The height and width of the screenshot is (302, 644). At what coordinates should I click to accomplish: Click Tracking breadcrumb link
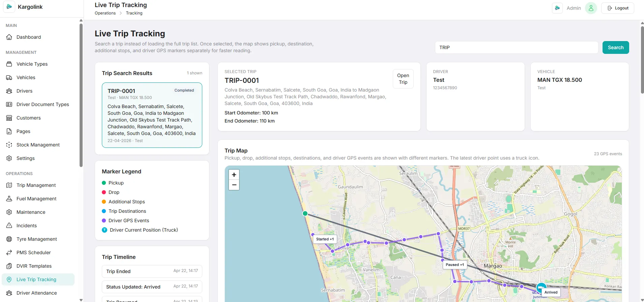(134, 13)
